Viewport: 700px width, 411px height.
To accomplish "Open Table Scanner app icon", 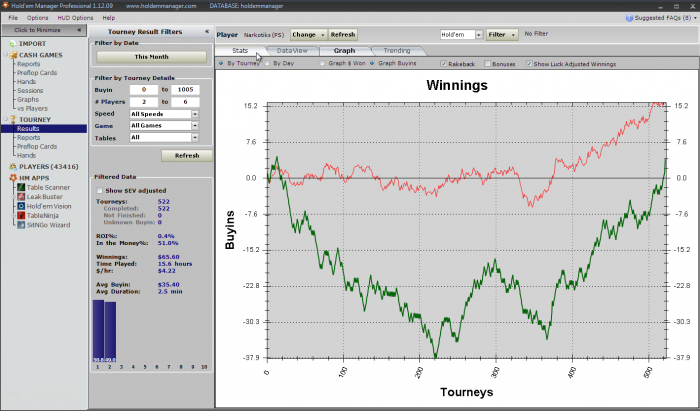I will 21,187.
